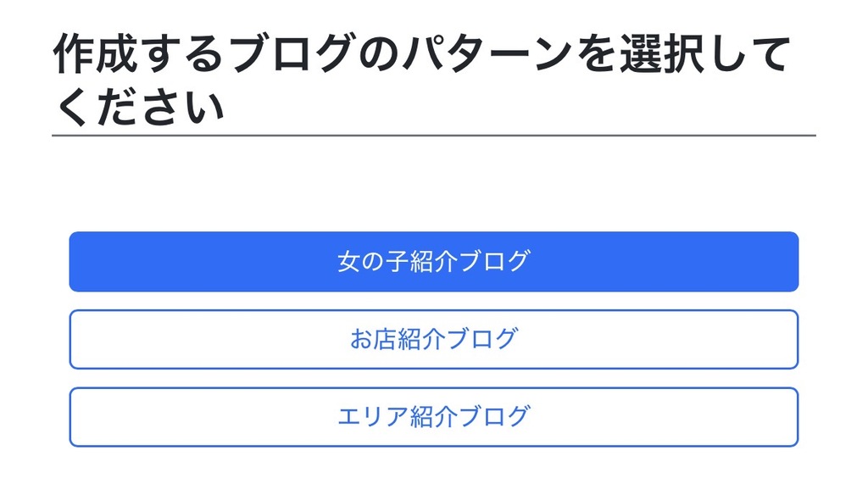Create a blog introducing girls

433,262
